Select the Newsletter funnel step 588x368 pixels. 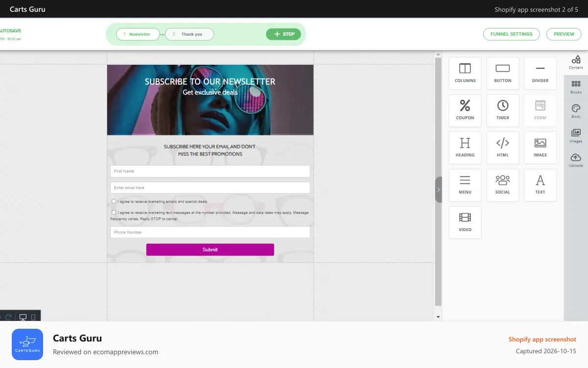coord(138,34)
